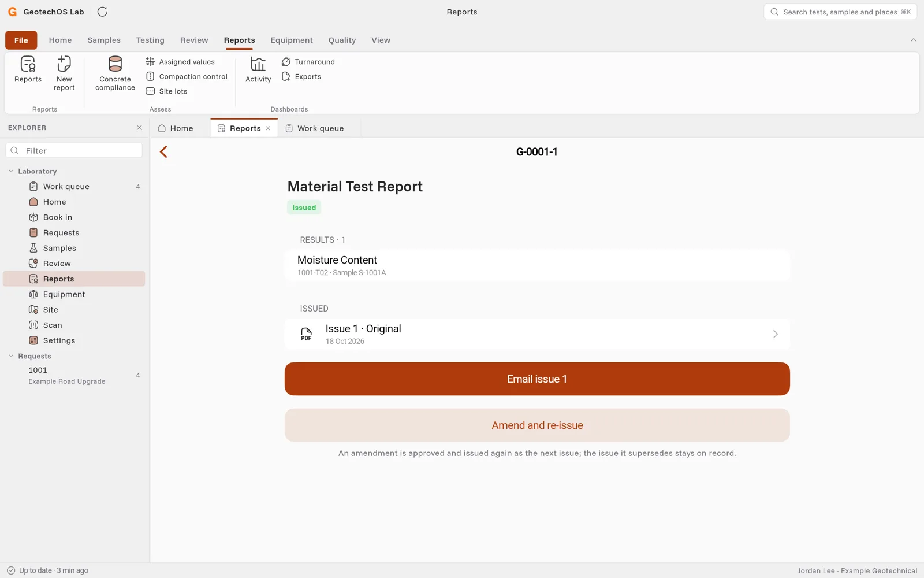Click the Email issue 1 button
Screen dimensions: 924x578
[x=537, y=379]
